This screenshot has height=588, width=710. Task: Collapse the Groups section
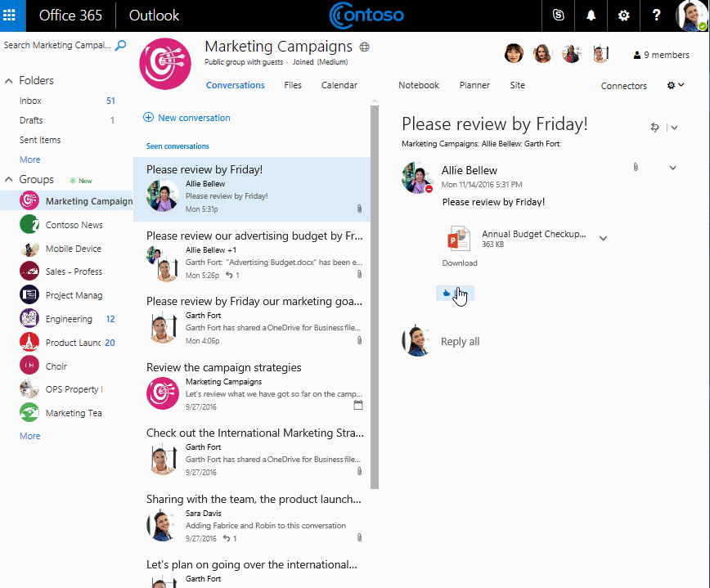click(9, 180)
